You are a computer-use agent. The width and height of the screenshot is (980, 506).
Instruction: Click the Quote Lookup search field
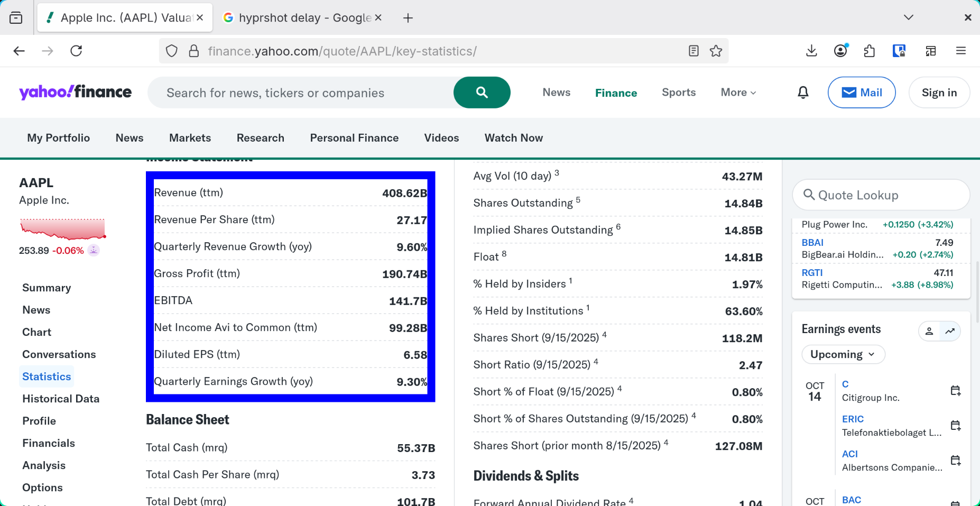point(881,195)
